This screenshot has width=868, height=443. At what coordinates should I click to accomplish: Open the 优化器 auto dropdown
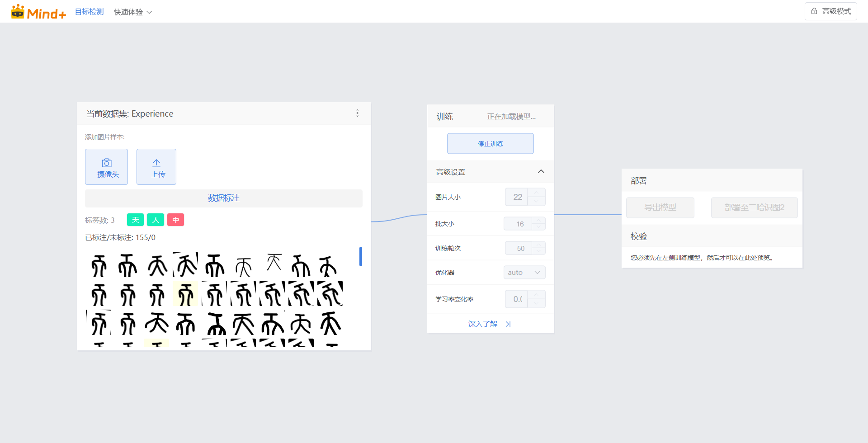(x=524, y=273)
